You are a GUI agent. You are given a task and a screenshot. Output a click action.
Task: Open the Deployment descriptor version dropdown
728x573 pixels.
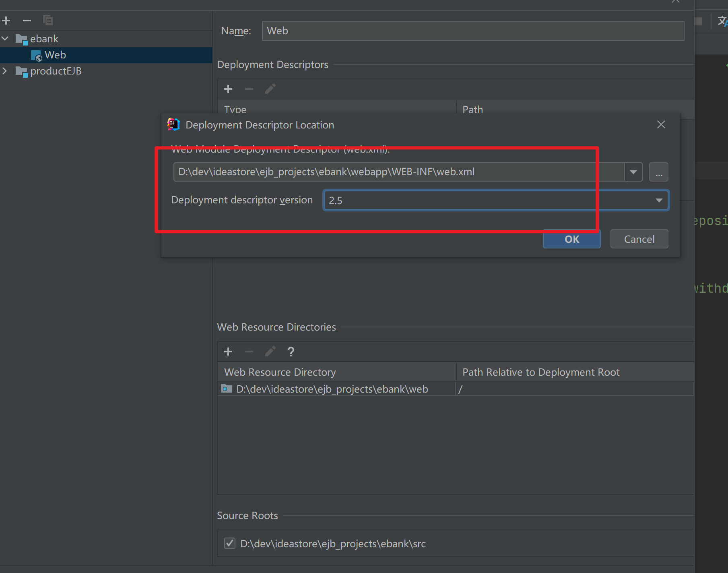click(659, 200)
